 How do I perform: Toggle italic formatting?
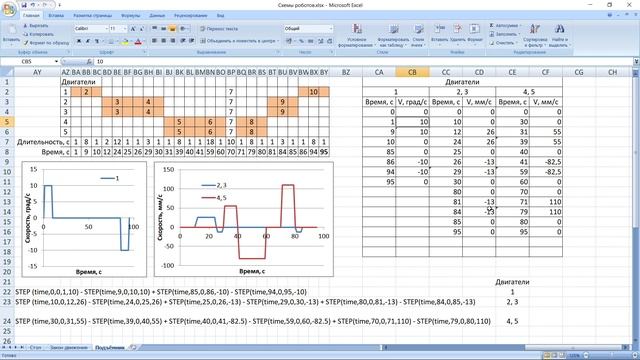point(87,41)
